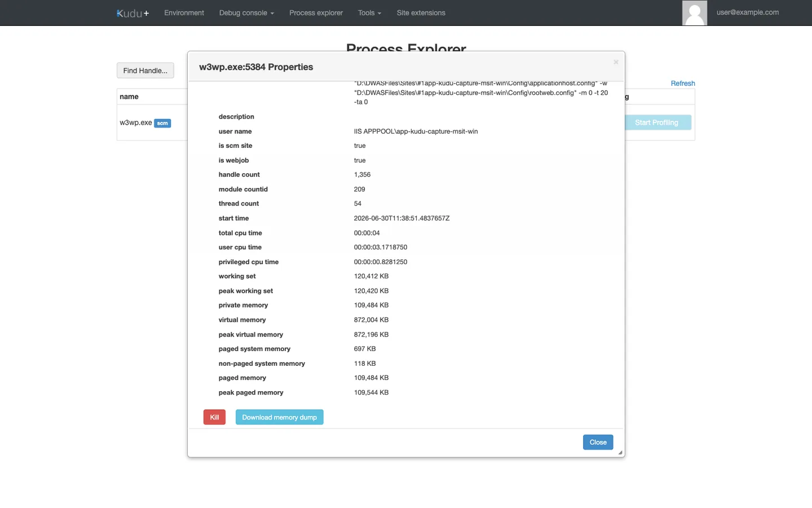This screenshot has height=508, width=812.
Task: Click the dialog's corner resize grip
Action: [x=620, y=453]
